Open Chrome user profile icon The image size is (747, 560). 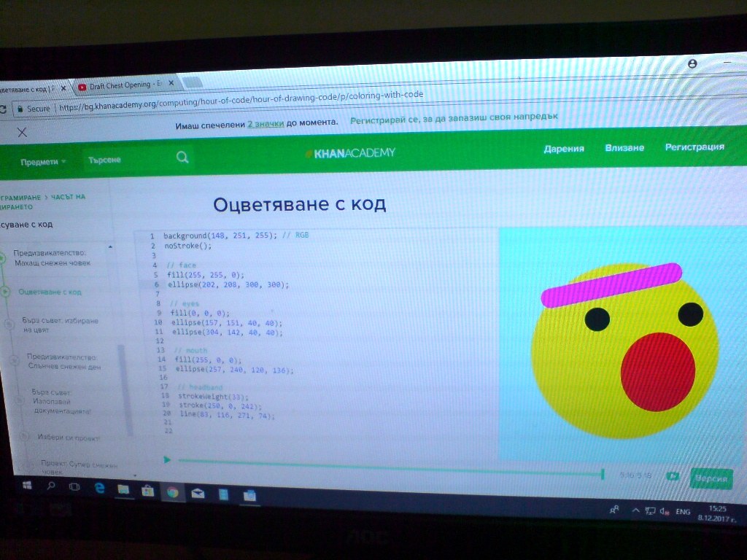pyautogui.click(x=693, y=63)
